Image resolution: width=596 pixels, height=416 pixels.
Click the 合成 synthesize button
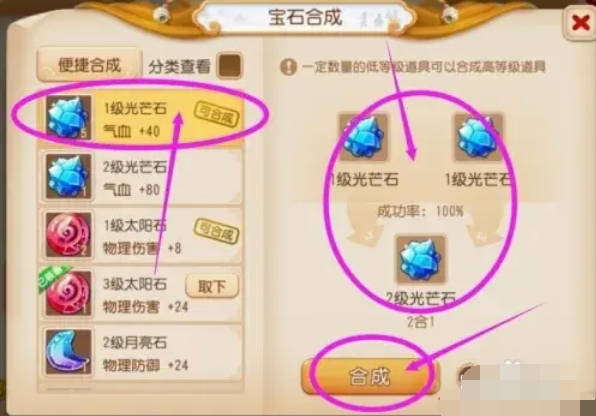pyautogui.click(x=370, y=376)
